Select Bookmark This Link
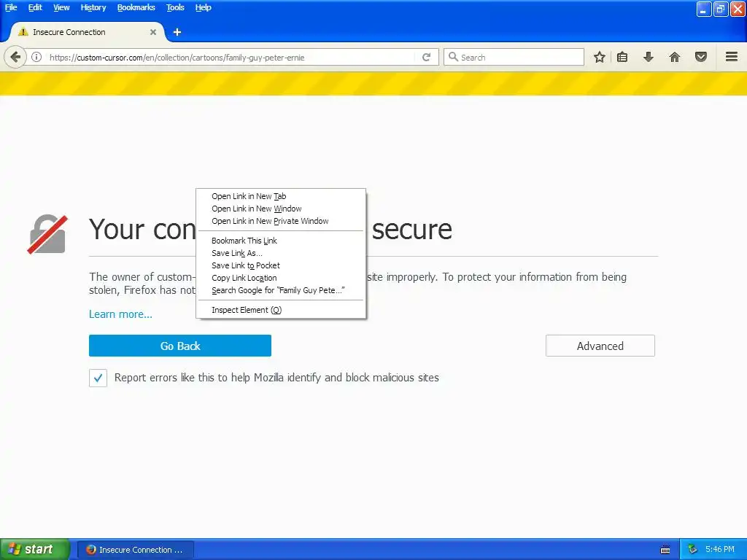The height and width of the screenshot is (560, 747). 281,241
